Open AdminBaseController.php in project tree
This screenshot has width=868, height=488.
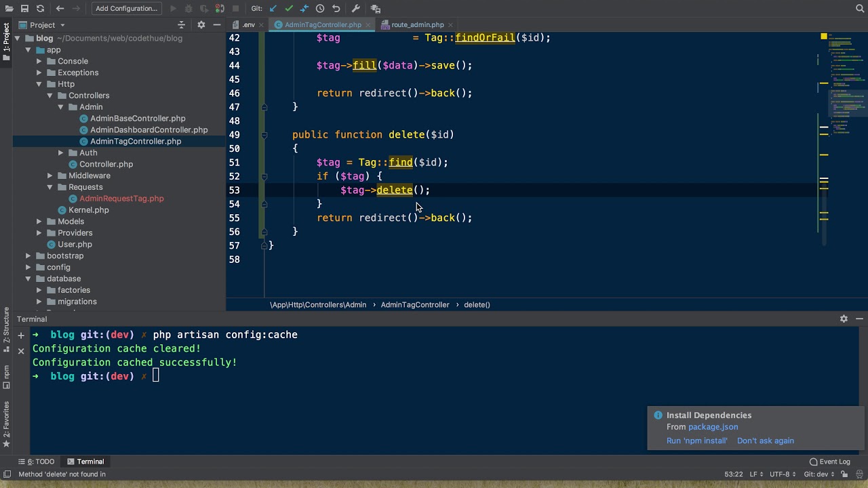tap(132, 119)
